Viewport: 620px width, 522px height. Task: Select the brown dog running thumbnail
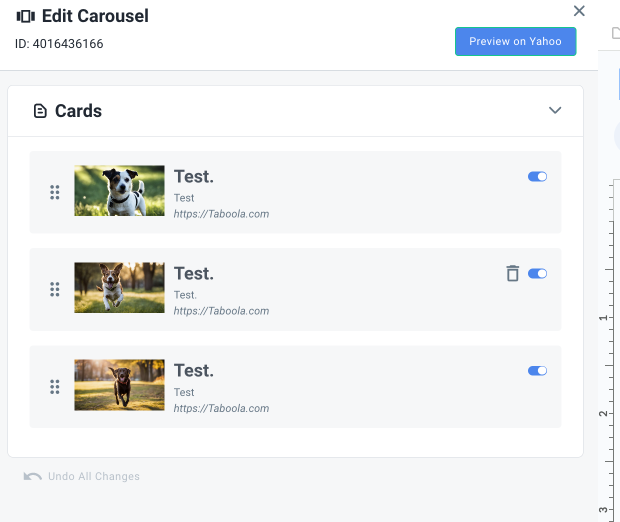[119, 385]
